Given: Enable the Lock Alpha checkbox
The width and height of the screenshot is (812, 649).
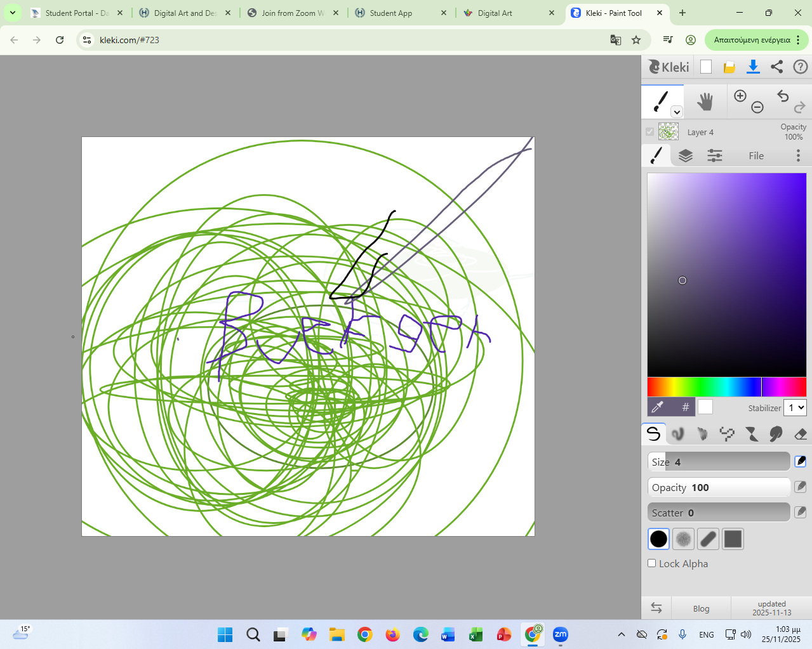Looking at the screenshot, I should 651,563.
